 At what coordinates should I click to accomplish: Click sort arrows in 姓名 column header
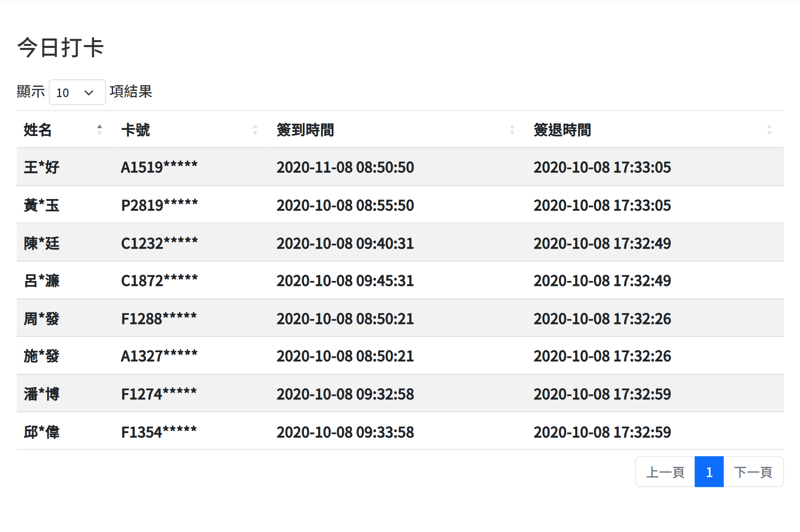pos(99,130)
